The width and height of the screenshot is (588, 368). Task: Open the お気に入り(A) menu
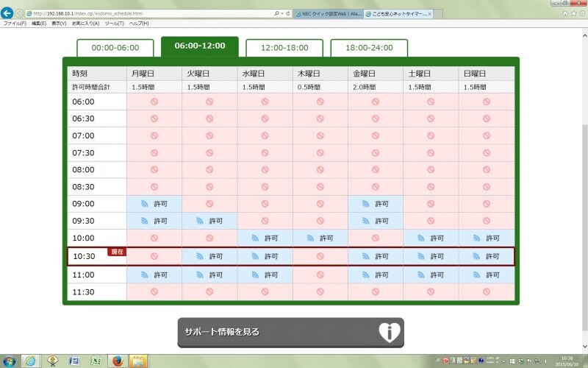point(85,24)
